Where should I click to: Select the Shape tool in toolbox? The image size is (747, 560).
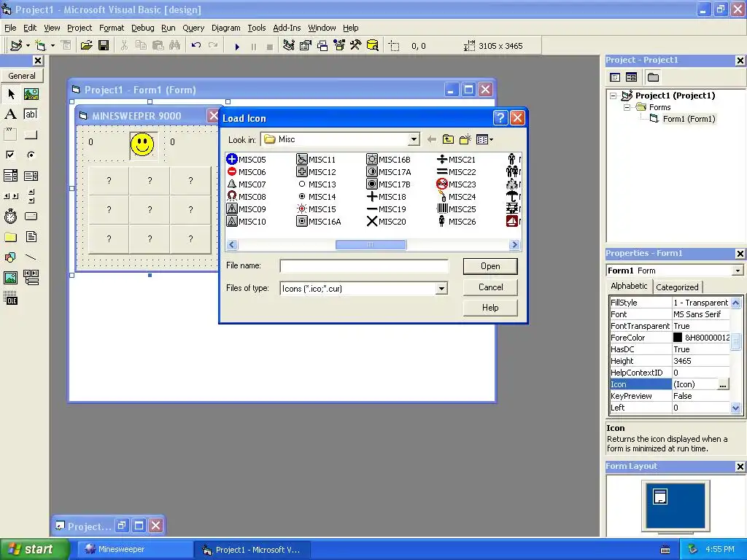(10, 257)
